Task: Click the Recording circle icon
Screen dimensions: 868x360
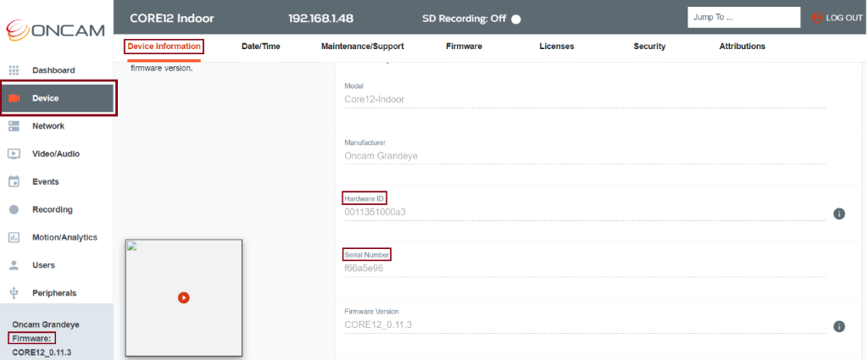Action: pyautogui.click(x=14, y=209)
